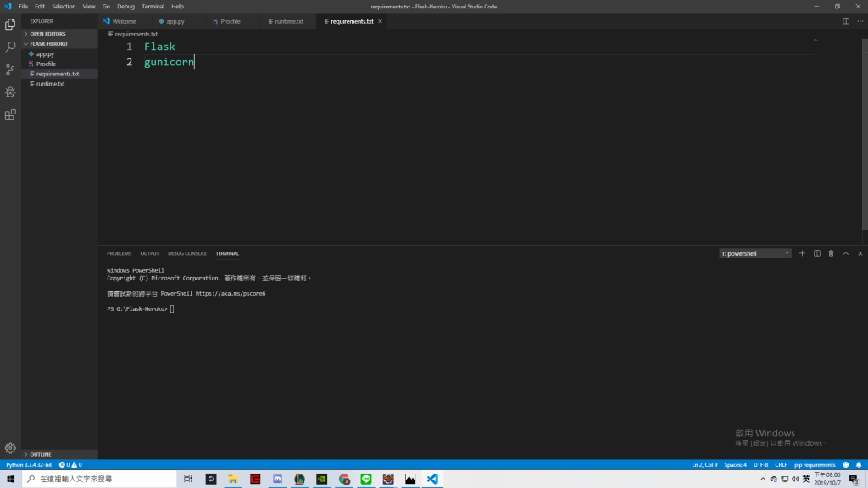Open the Explorer view in activity bar
The image size is (868, 488).
(10, 25)
